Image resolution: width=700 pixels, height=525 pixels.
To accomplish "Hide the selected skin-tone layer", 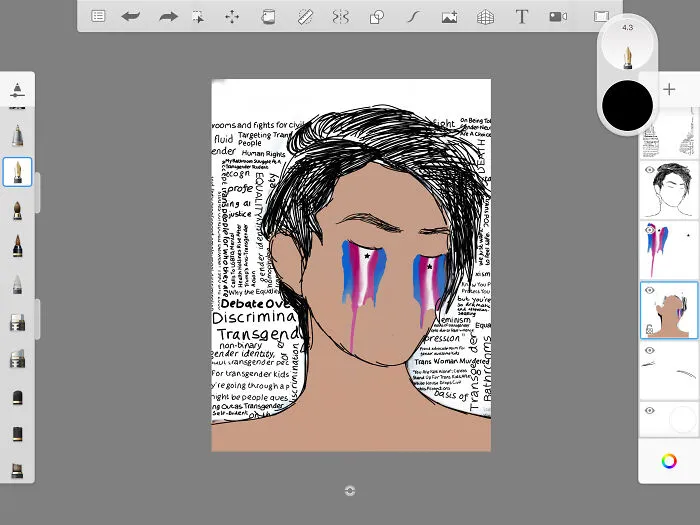I will click(650, 290).
